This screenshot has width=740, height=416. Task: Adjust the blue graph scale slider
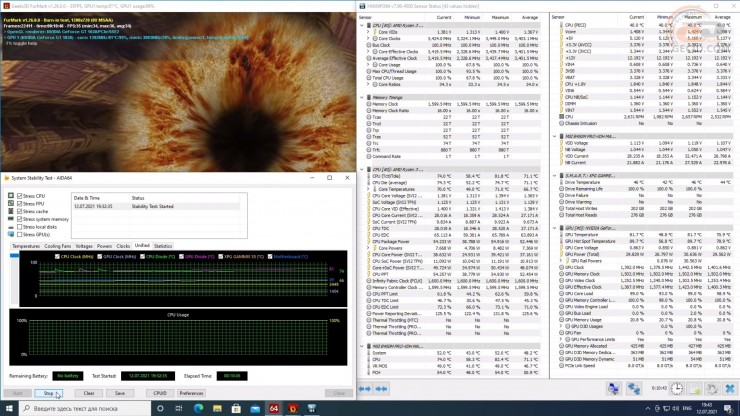pyautogui.click(x=15, y=255)
